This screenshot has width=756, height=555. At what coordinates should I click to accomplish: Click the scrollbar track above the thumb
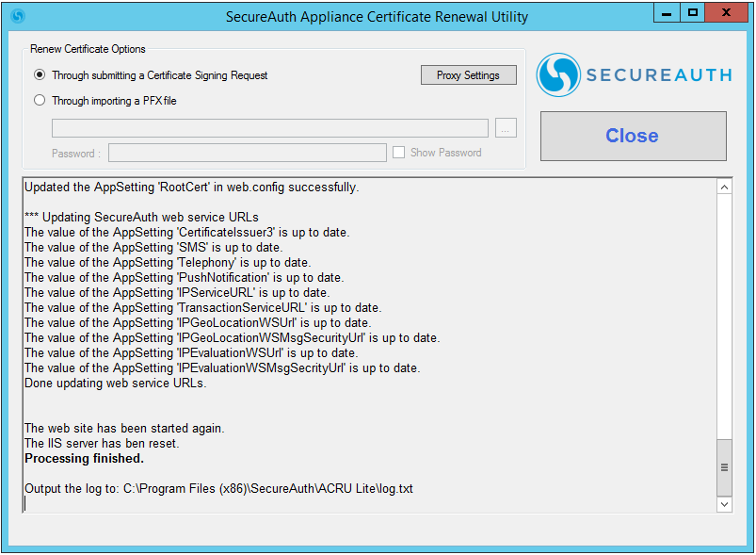click(x=724, y=311)
